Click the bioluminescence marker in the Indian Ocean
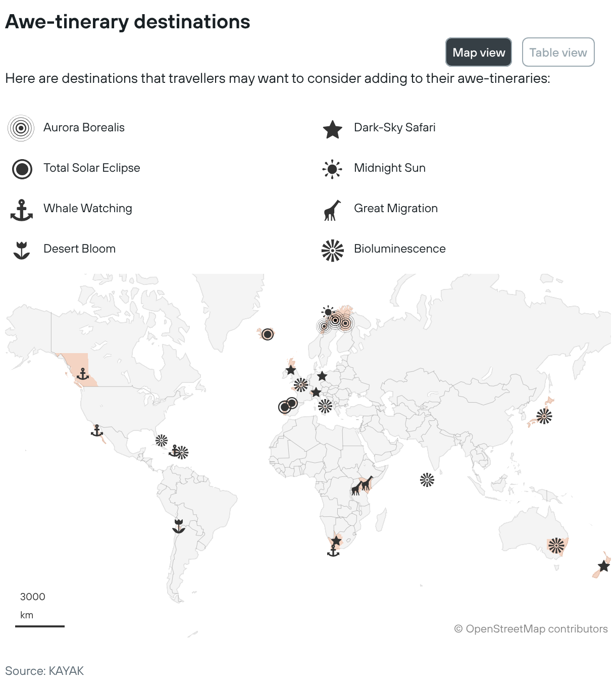 427,479
